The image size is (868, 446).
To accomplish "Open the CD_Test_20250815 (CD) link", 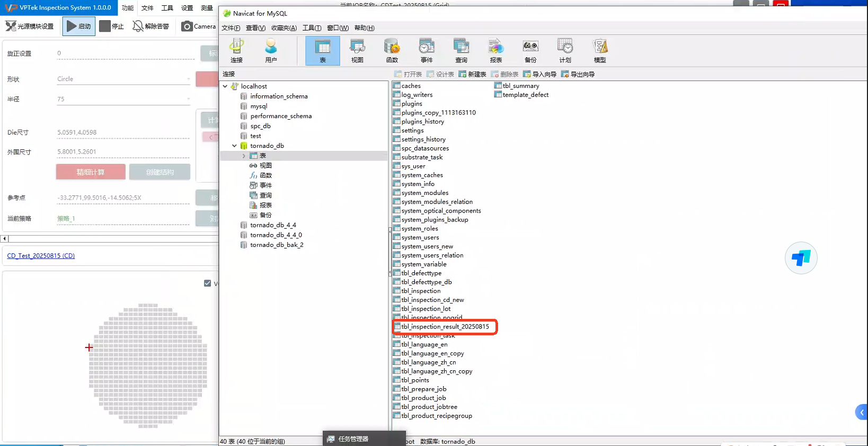I will tap(41, 256).
